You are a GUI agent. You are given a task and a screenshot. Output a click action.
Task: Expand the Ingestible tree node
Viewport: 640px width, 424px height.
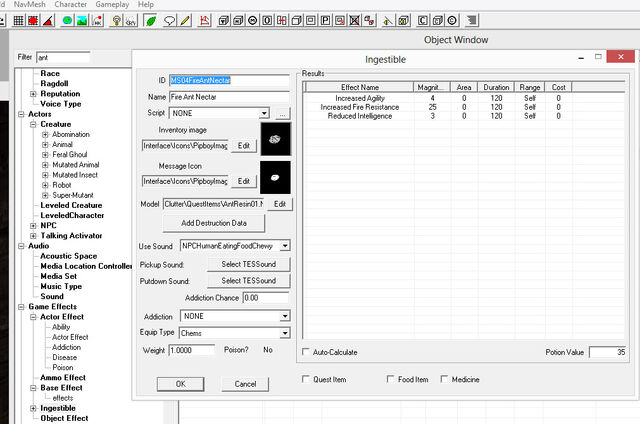33,408
